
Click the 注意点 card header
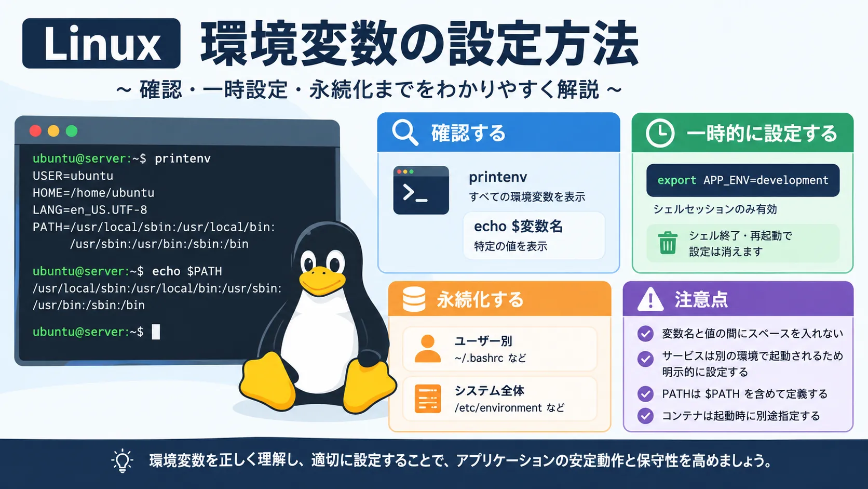pyautogui.click(x=738, y=299)
